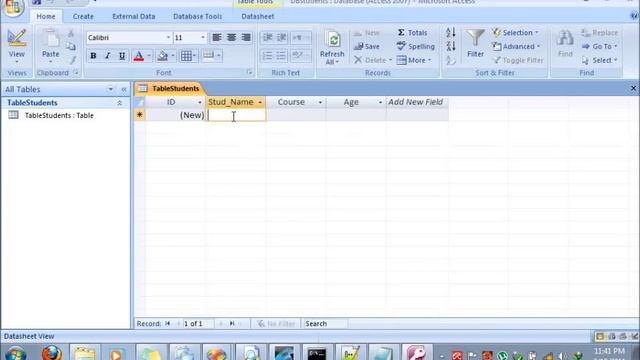Select the TableStudents document tab
The width and height of the screenshot is (640, 360).
coord(169,89)
